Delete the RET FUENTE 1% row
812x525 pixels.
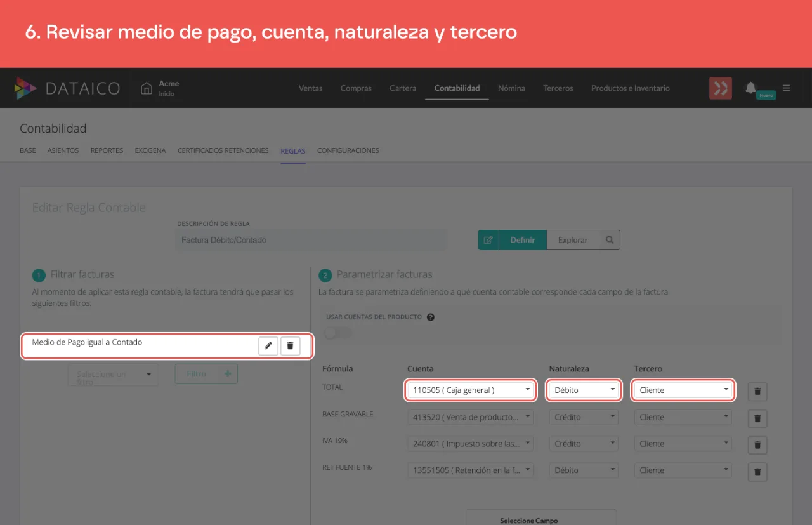pos(757,472)
